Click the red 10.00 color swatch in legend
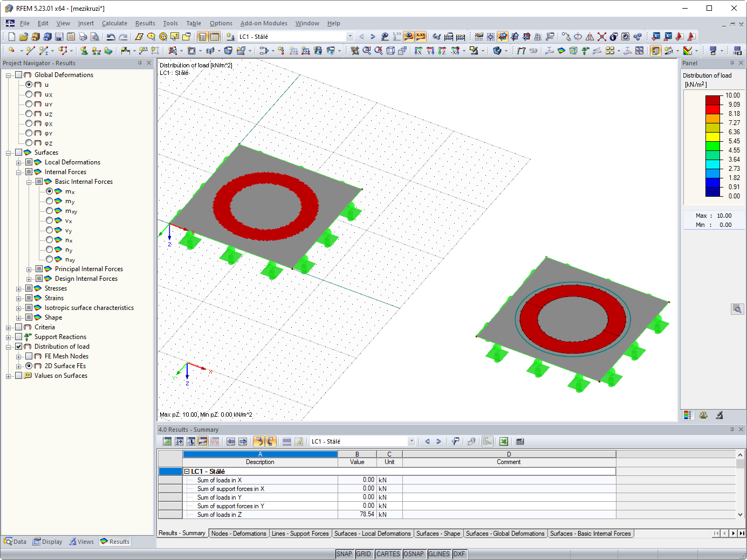 tap(713, 100)
